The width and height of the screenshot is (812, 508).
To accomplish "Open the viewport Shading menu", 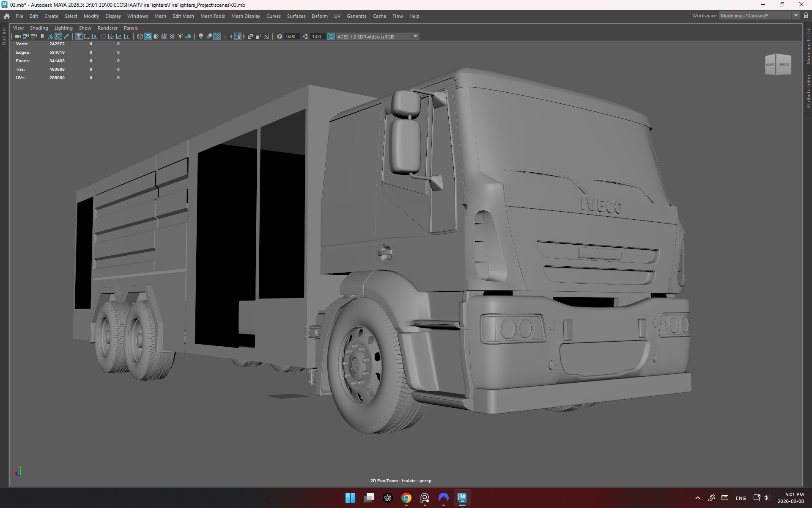I will (39, 28).
